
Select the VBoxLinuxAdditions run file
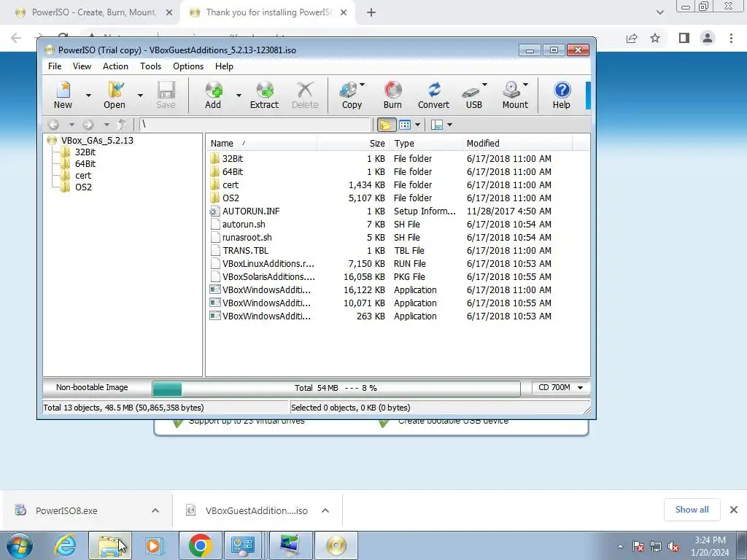click(268, 263)
